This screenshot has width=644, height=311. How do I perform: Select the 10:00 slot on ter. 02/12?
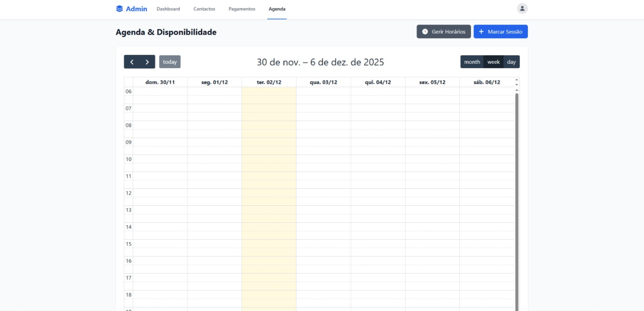[269, 159]
